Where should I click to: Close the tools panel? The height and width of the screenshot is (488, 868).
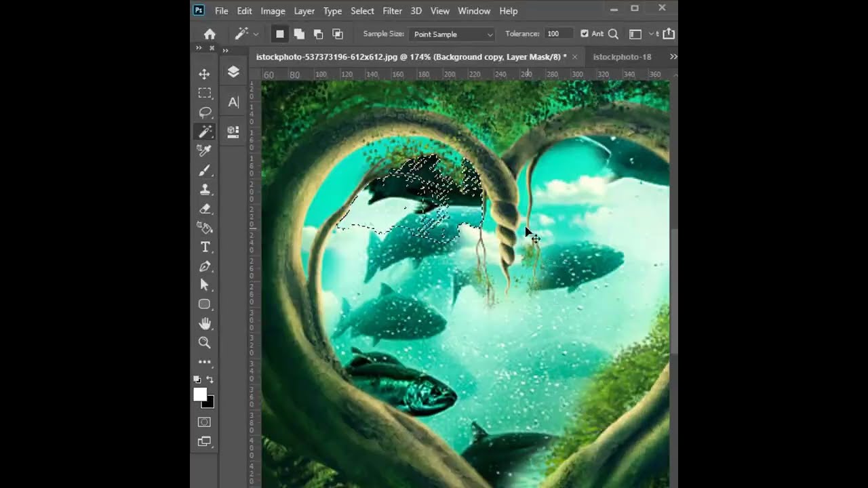pyautogui.click(x=212, y=48)
